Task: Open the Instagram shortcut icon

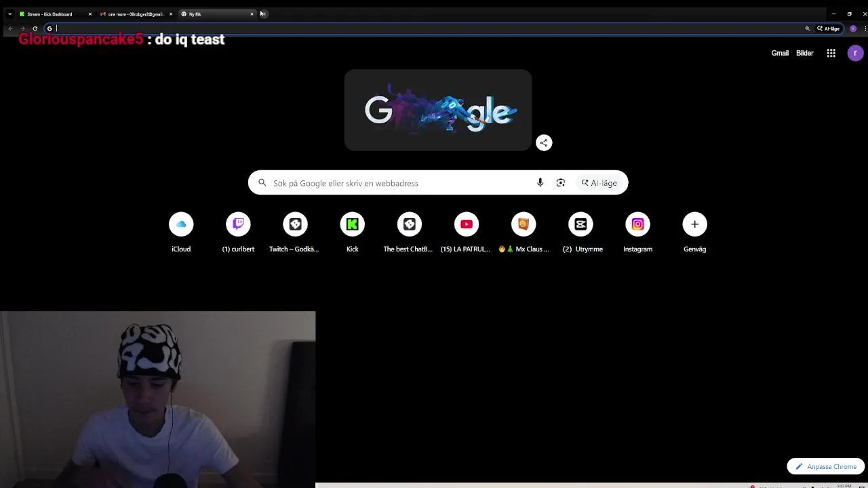Action: pos(637,224)
